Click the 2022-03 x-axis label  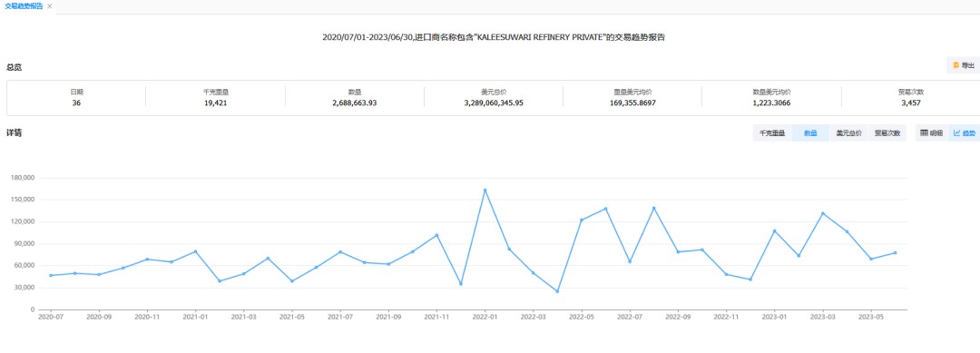[534, 317]
